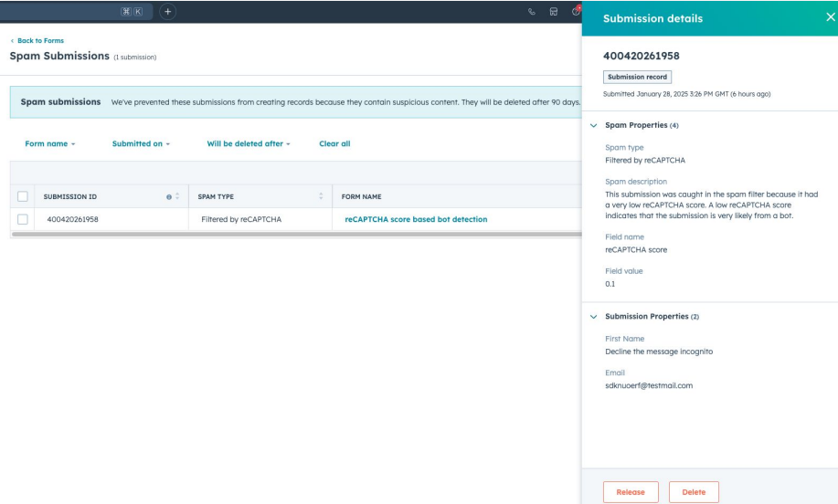Viewport: 838px width, 504px height.
Task: Open the Submitted on filter dropdown
Action: [x=140, y=144]
